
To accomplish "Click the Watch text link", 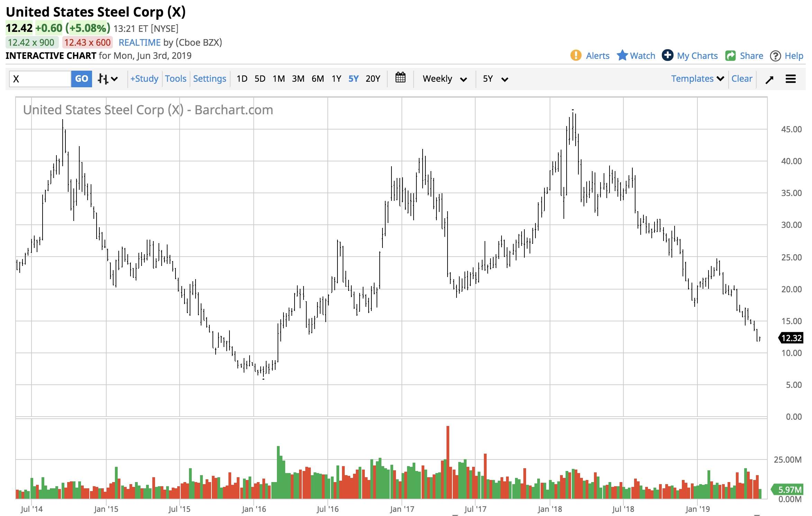I will [643, 56].
